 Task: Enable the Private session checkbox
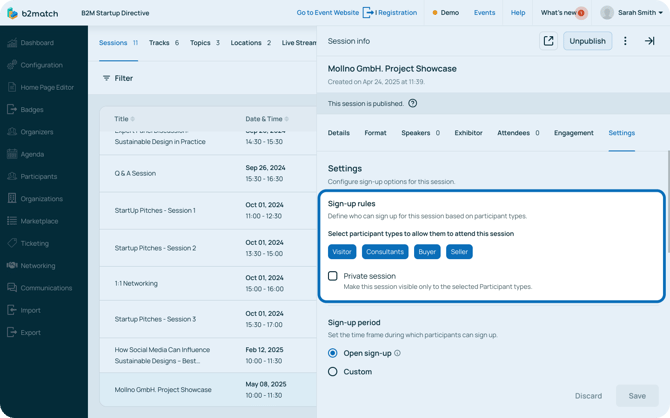pos(332,276)
